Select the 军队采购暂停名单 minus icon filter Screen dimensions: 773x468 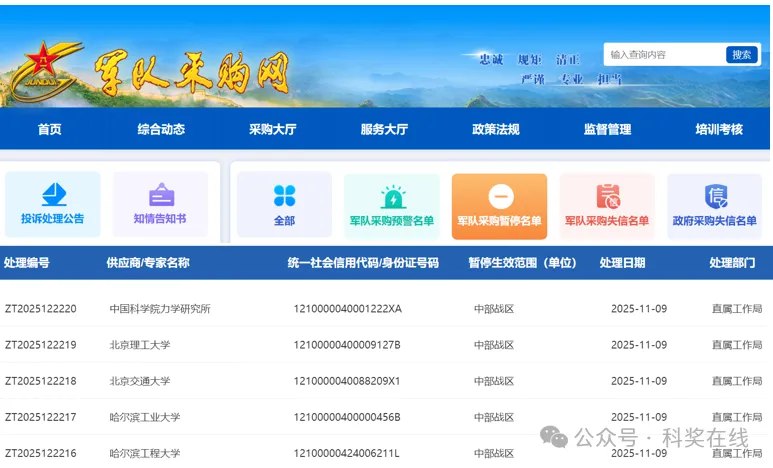click(499, 206)
